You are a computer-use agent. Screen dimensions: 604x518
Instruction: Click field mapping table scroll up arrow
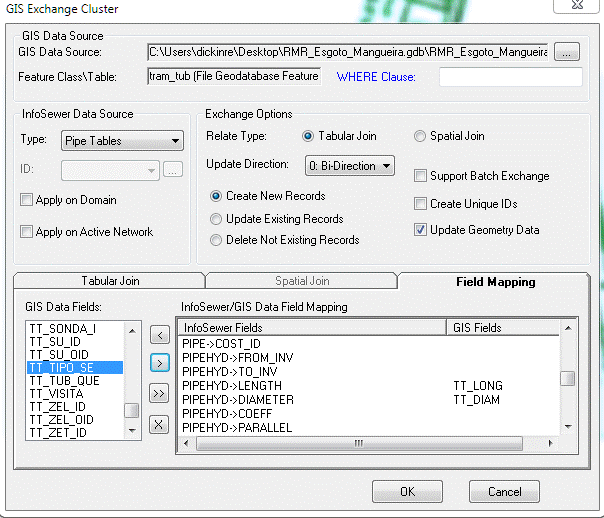tap(568, 328)
